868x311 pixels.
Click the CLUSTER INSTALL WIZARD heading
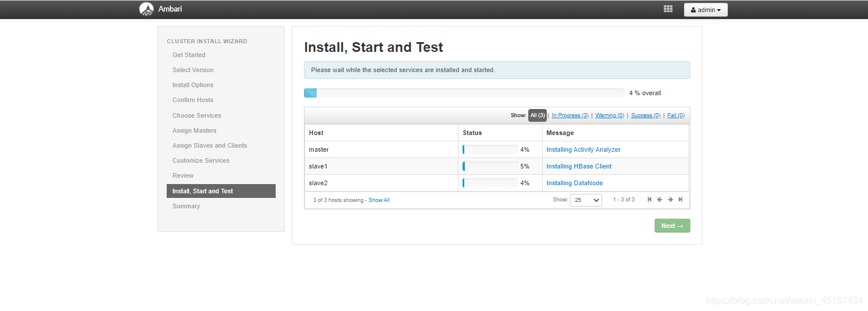[x=207, y=42]
